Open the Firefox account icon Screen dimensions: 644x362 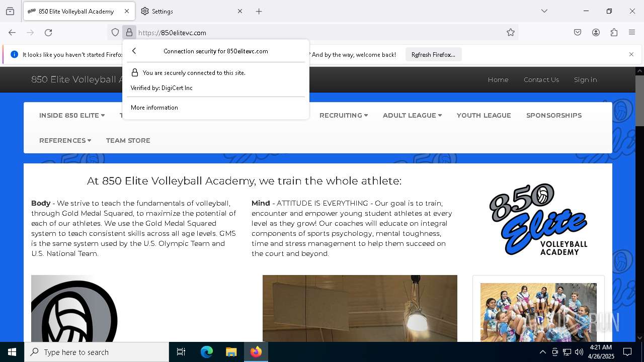point(596,33)
